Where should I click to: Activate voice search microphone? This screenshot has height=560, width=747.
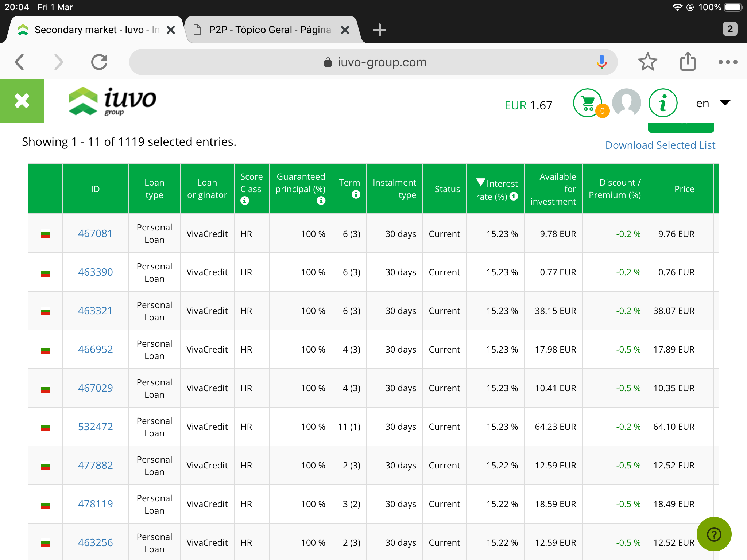tap(601, 62)
